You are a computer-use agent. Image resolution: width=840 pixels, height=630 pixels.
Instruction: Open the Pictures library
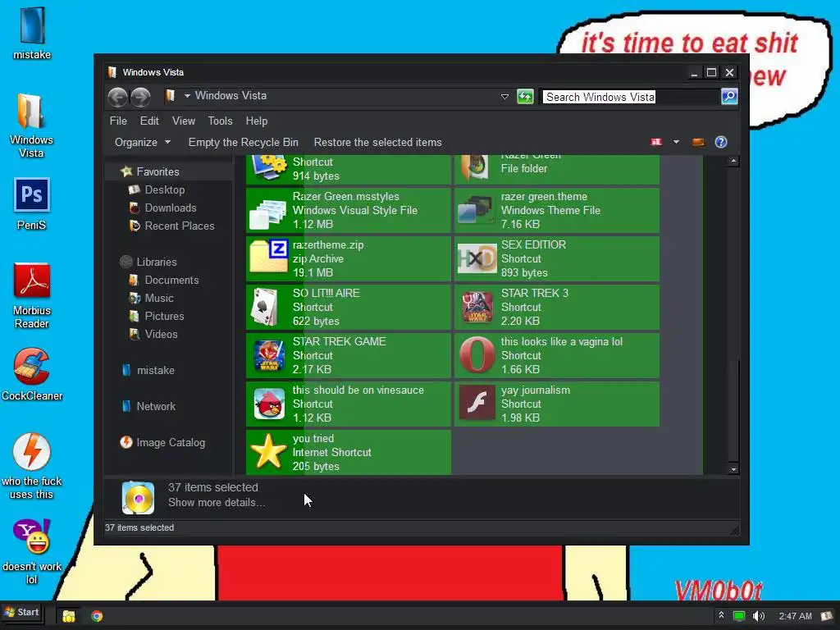pyautogui.click(x=164, y=316)
